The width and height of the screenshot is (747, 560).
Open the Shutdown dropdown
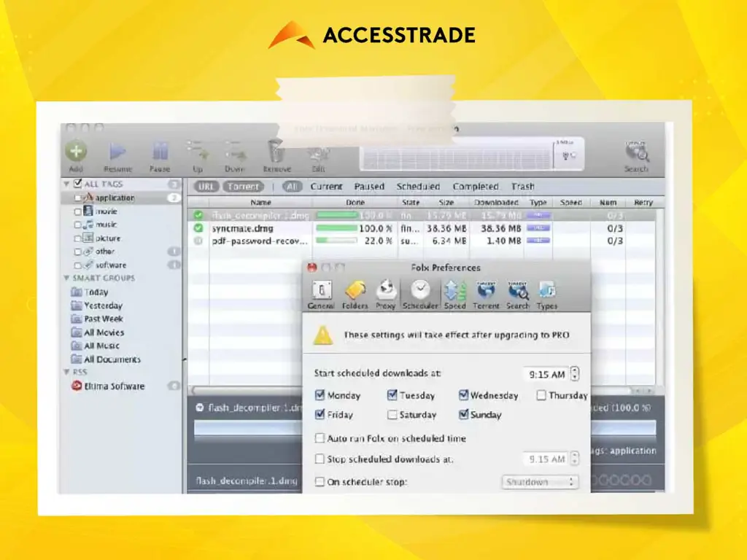pos(540,482)
